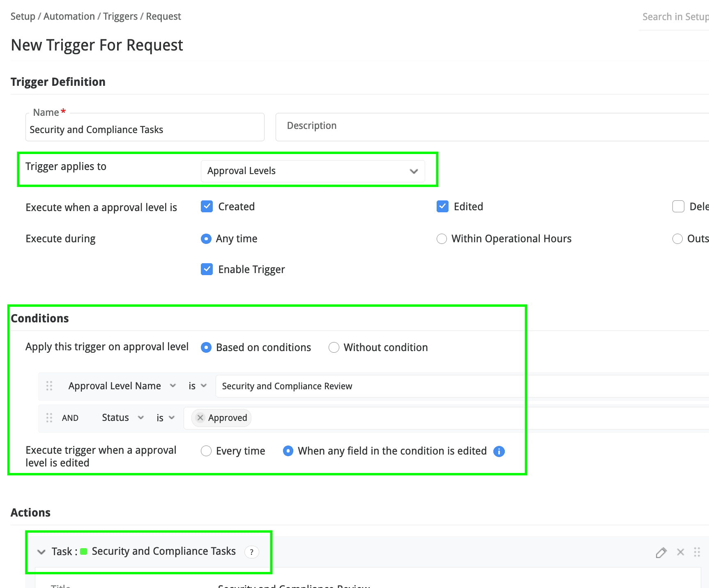Go to Automation in the breadcrumb
The image size is (709, 588).
coord(69,16)
